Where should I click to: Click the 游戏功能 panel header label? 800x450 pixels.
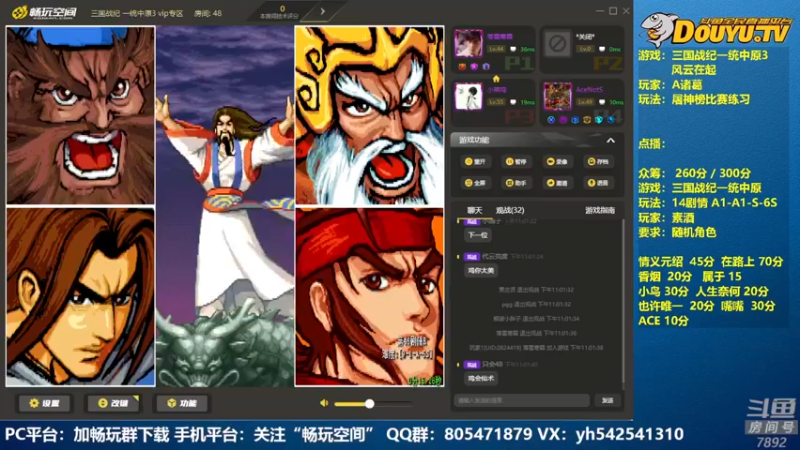click(x=474, y=140)
